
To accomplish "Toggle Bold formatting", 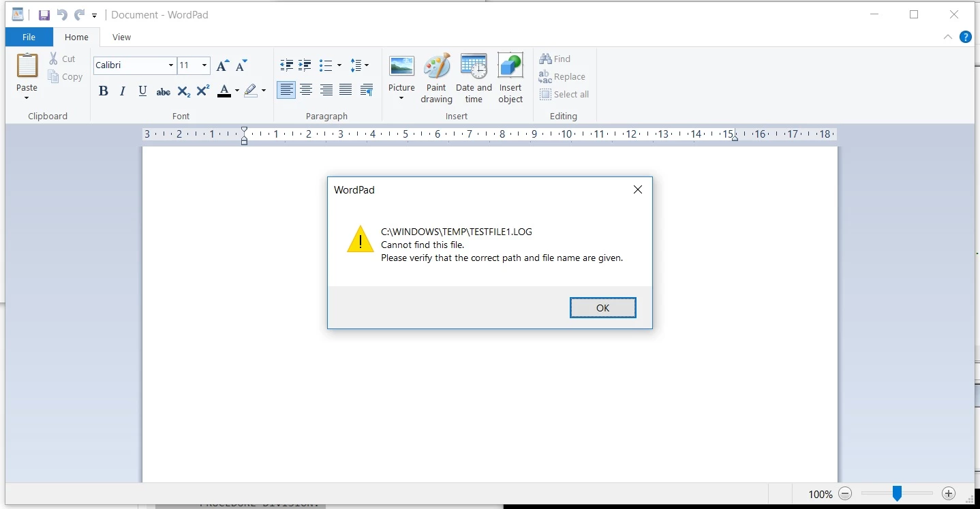I will point(104,91).
